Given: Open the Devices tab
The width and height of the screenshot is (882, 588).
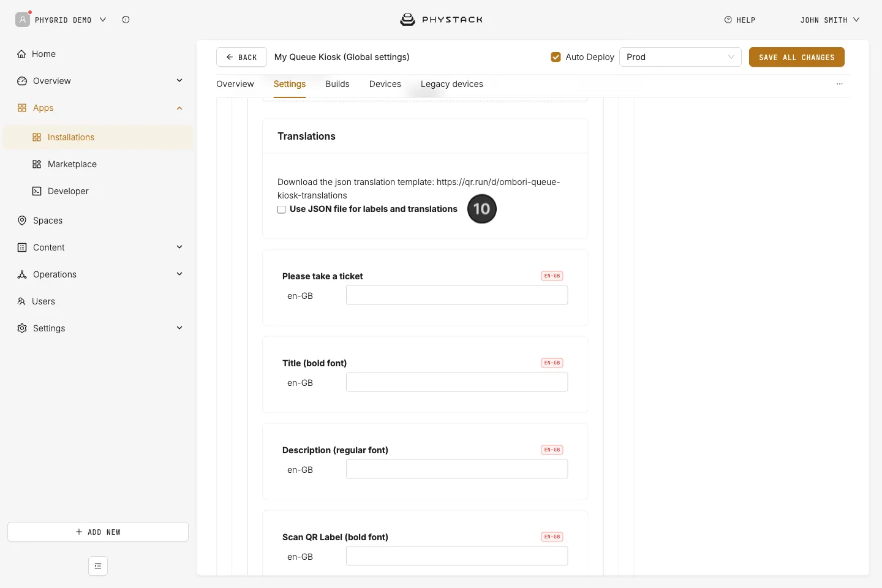Looking at the screenshot, I should (x=385, y=84).
